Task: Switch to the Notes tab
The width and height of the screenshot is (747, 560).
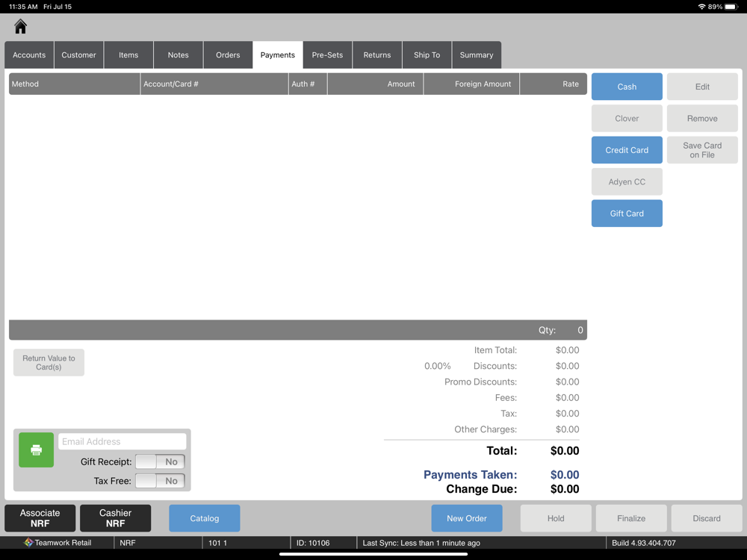Action: [179, 55]
